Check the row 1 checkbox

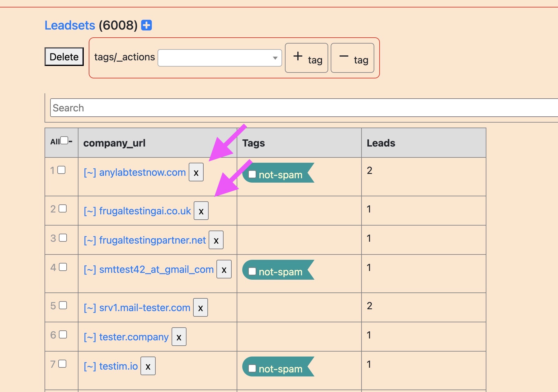(x=62, y=170)
